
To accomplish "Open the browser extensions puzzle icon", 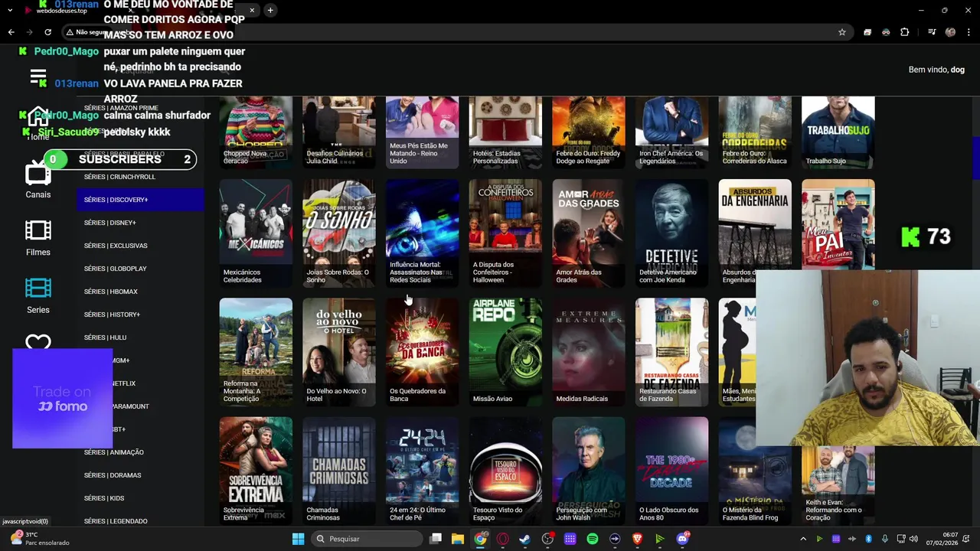I will pyautogui.click(x=905, y=32).
